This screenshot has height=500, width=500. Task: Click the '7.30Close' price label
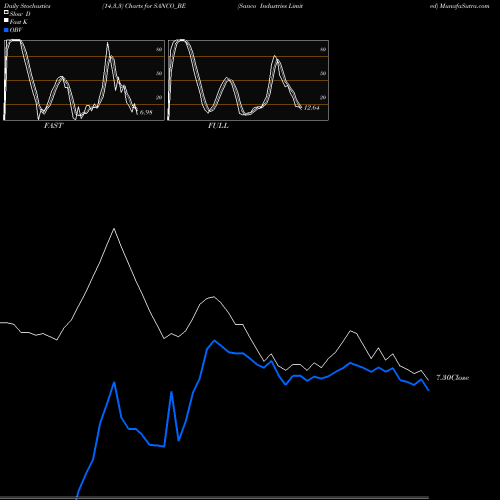[x=453, y=378]
